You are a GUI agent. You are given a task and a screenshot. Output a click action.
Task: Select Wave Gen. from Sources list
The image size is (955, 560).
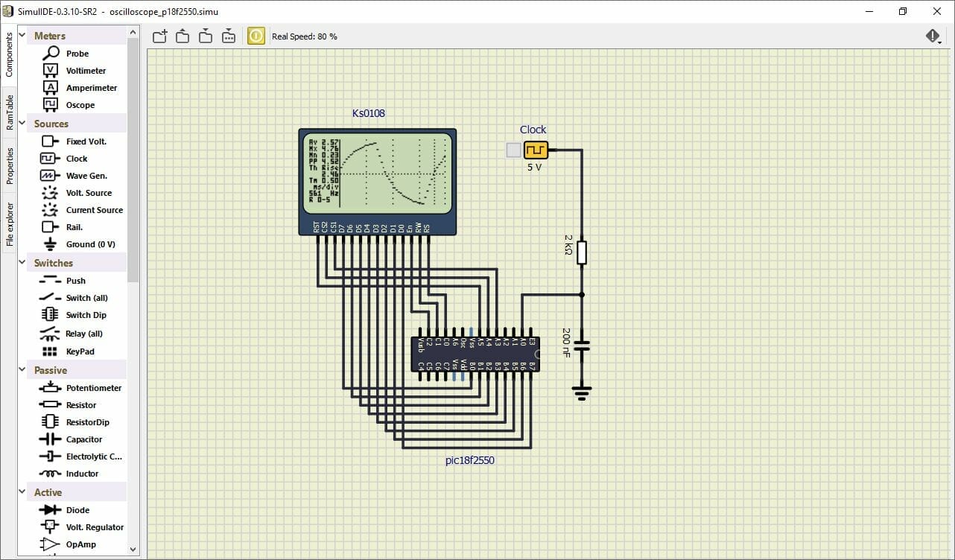86,176
